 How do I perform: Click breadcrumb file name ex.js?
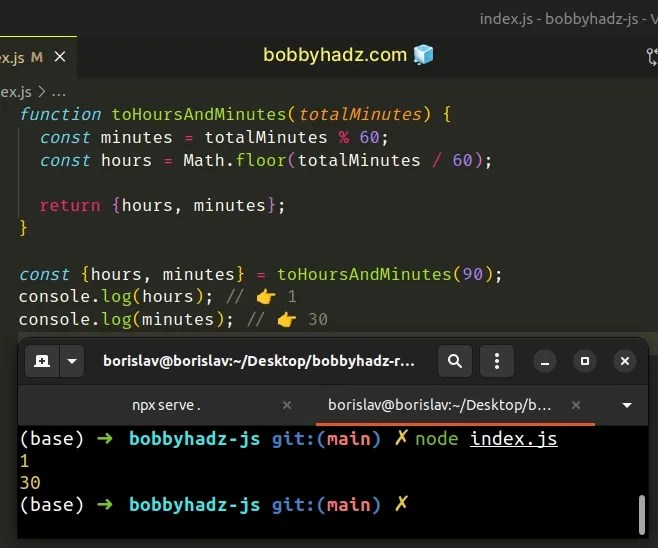pyautogui.click(x=16, y=92)
